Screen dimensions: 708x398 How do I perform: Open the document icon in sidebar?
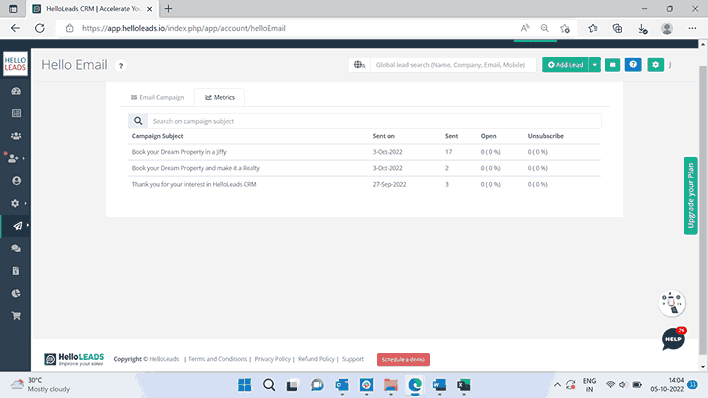click(x=16, y=271)
